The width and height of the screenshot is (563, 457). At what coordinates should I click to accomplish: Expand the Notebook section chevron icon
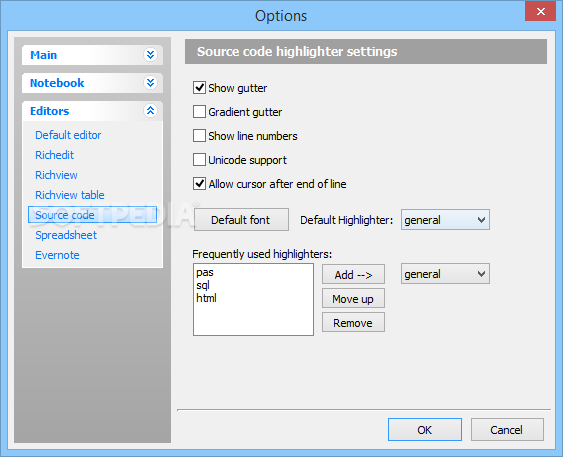coord(150,83)
